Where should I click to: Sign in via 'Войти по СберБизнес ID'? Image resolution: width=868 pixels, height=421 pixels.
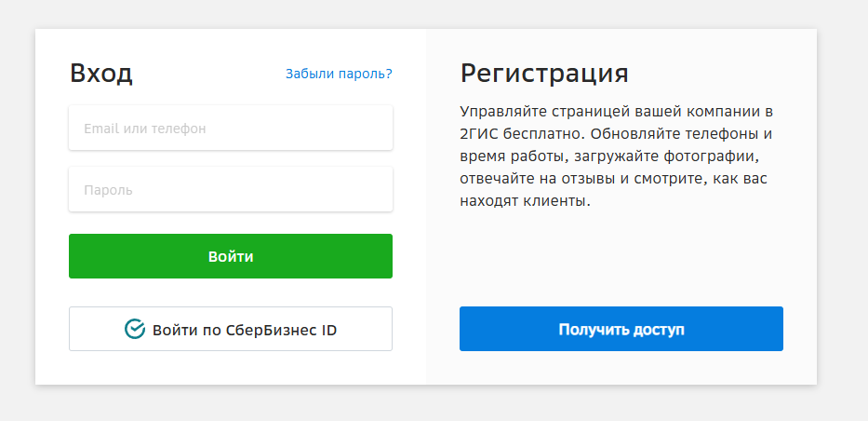coord(231,329)
